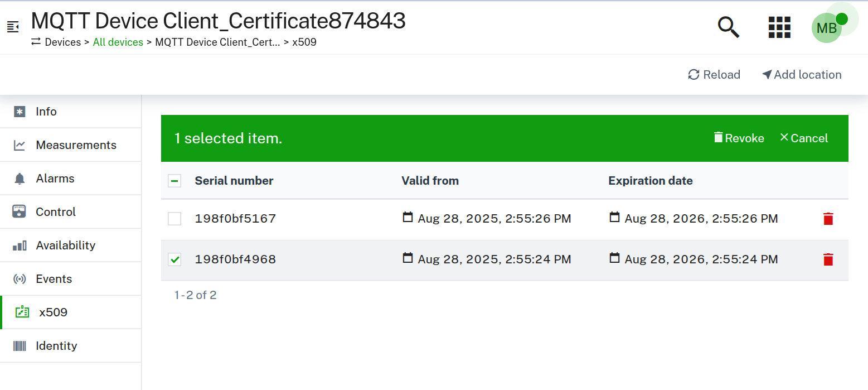Open the Control gamepad icon
868x390 pixels.
click(x=19, y=211)
